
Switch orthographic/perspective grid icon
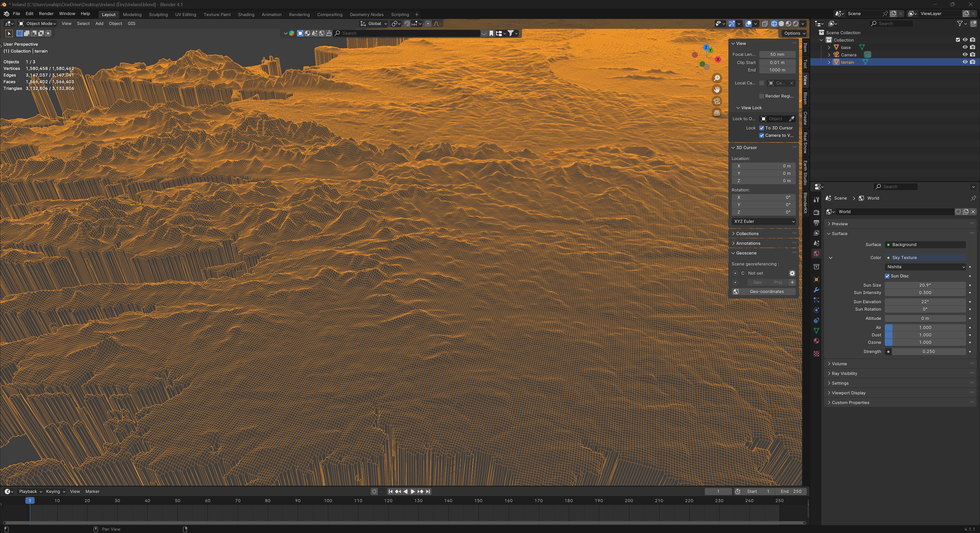717,113
